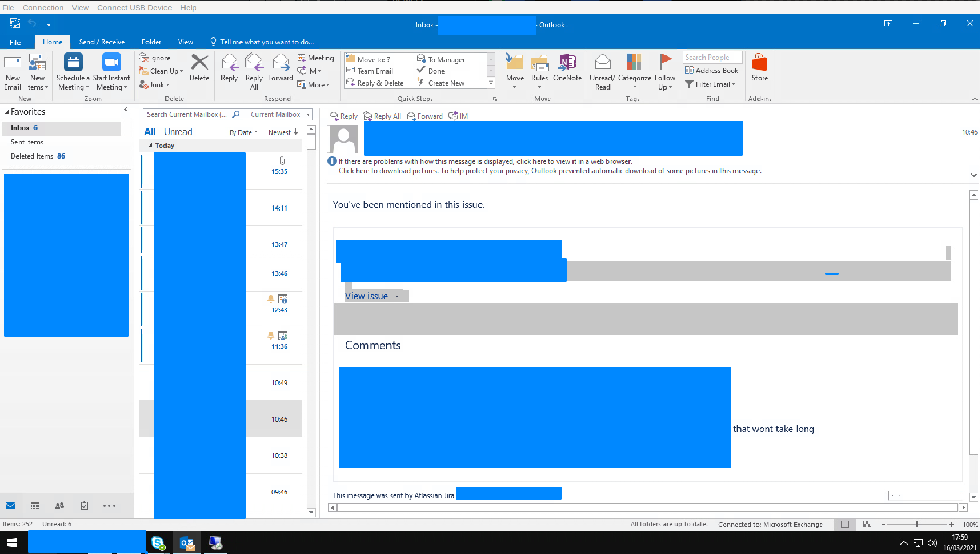
Task: Click Forward in reading pane
Action: point(425,116)
